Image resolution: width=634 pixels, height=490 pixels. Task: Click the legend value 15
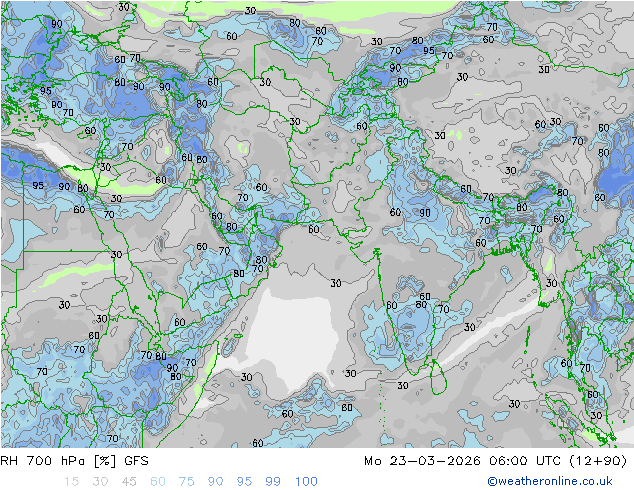click(71, 482)
